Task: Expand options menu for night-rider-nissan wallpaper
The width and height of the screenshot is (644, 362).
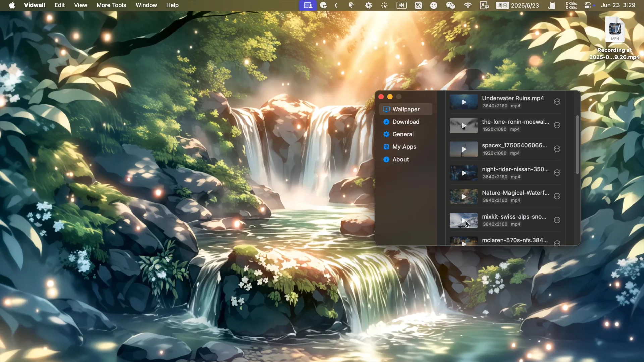Action: tap(557, 173)
